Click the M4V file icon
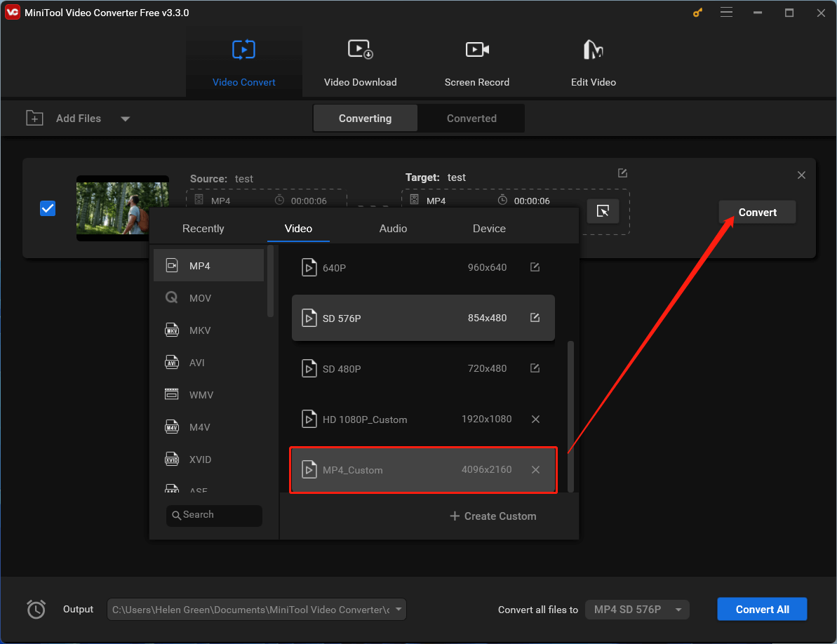The width and height of the screenshot is (837, 644). pyautogui.click(x=171, y=427)
